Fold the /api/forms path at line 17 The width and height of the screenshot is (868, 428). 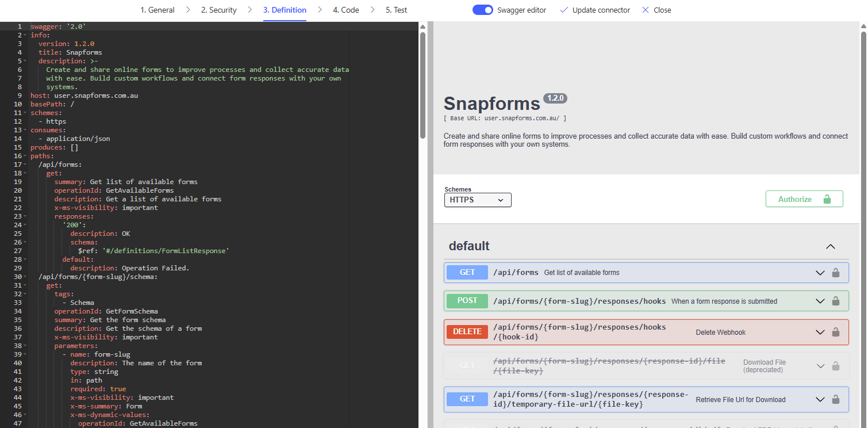pyautogui.click(x=25, y=165)
